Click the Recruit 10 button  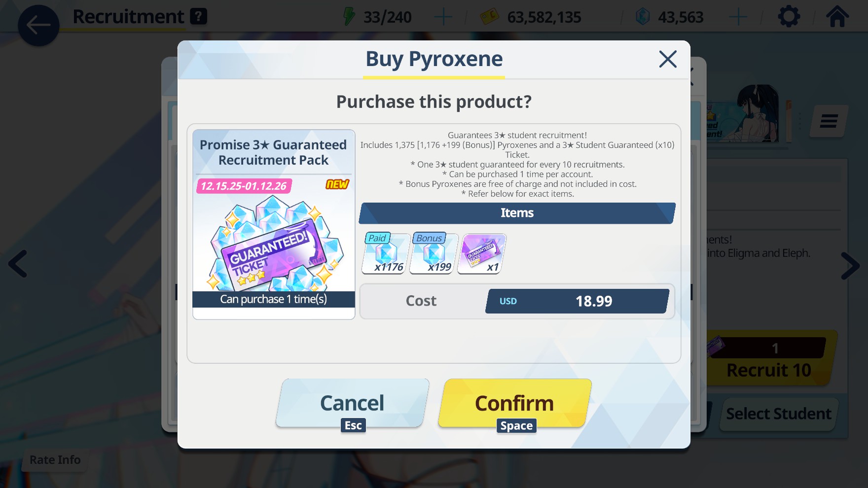point(769,358)
